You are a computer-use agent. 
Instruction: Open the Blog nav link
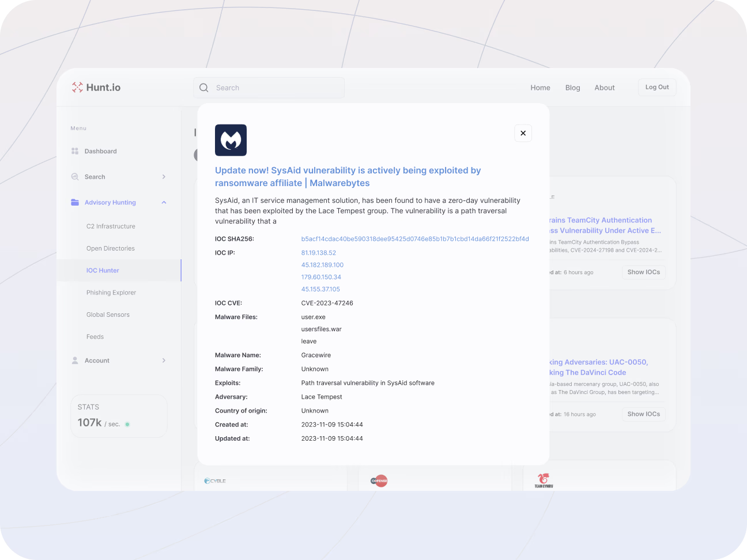(x=572, y=88)
